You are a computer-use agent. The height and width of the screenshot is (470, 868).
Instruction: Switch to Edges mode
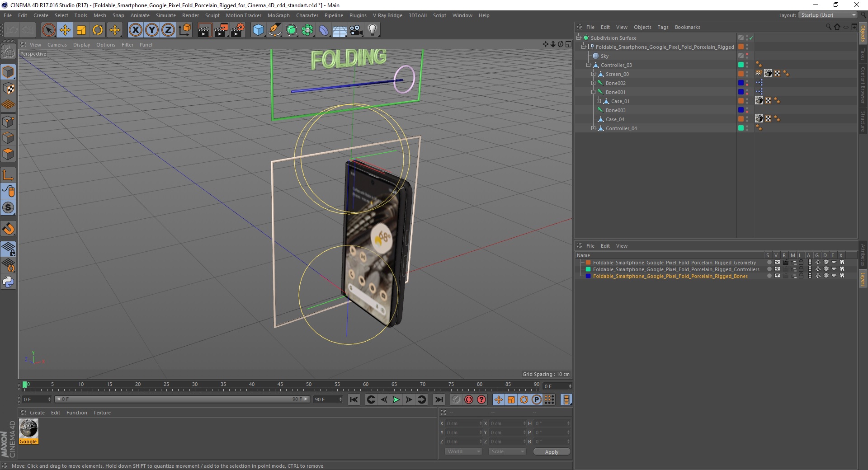(8, 138)
